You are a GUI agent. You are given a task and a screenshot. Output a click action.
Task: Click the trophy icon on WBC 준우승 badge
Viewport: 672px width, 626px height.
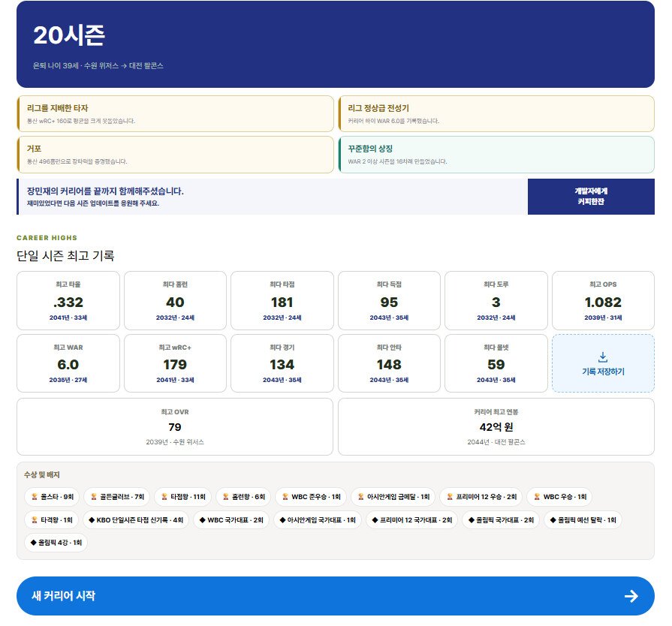285,497
